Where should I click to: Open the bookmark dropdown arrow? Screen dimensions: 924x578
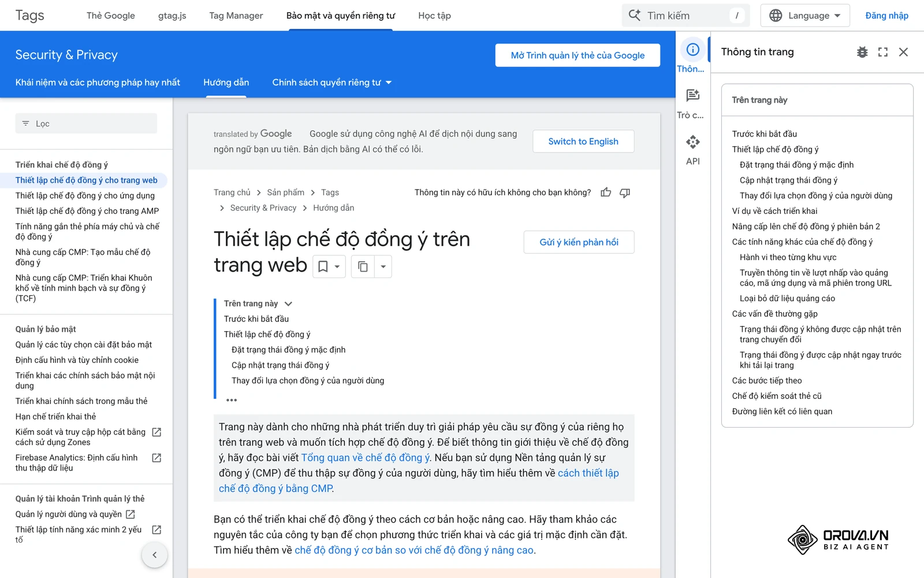click(337, 266)
